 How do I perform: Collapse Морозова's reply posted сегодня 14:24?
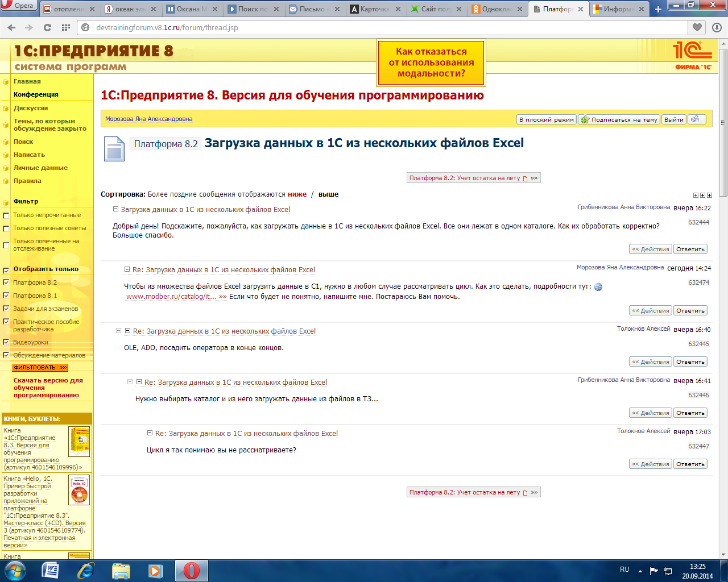coord(127,269)
